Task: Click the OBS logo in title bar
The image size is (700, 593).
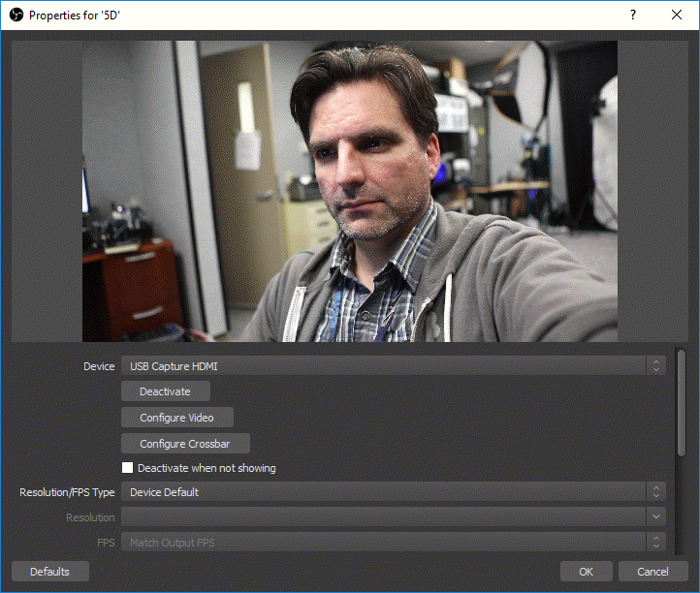Action: (16, 15)
